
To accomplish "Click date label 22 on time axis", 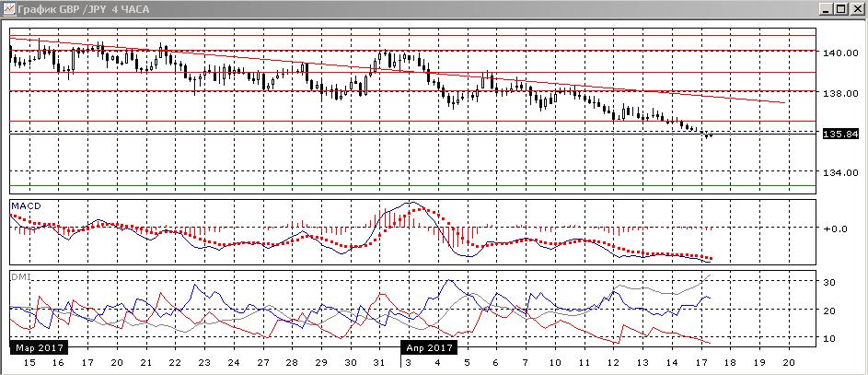I will [175, 363].
